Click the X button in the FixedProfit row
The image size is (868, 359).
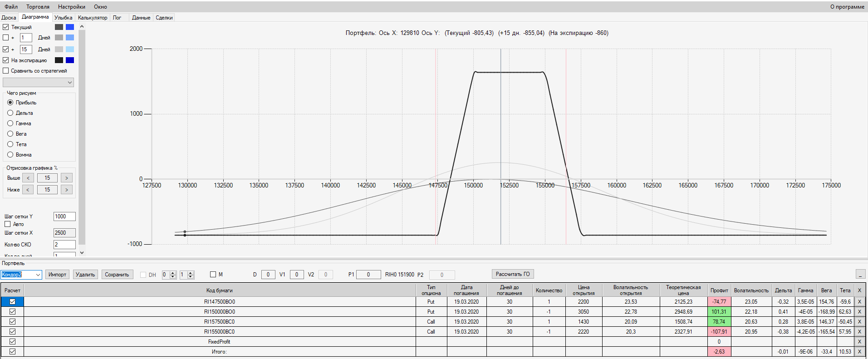click(859, 342)
